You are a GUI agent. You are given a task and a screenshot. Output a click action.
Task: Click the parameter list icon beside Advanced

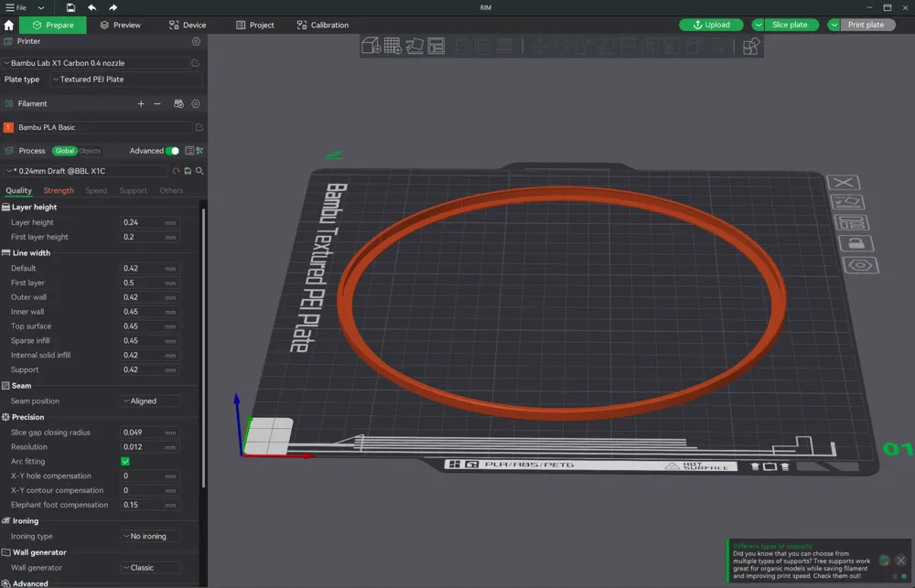click(189, 151)
